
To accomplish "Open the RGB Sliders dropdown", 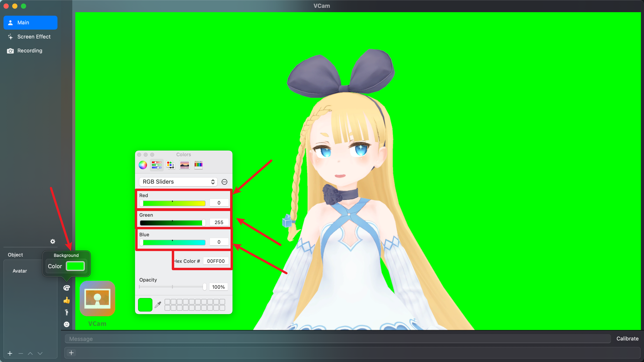I will click(x=178, y=182).
